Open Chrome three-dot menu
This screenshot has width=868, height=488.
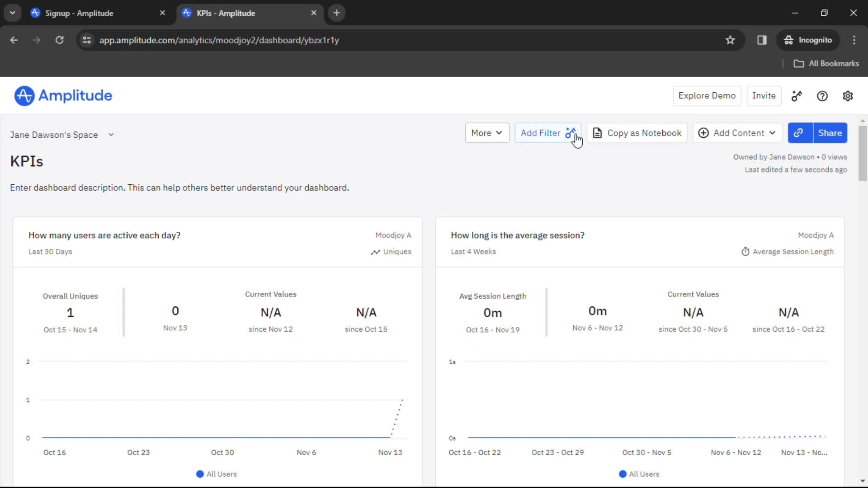click(x=854, y=40)
